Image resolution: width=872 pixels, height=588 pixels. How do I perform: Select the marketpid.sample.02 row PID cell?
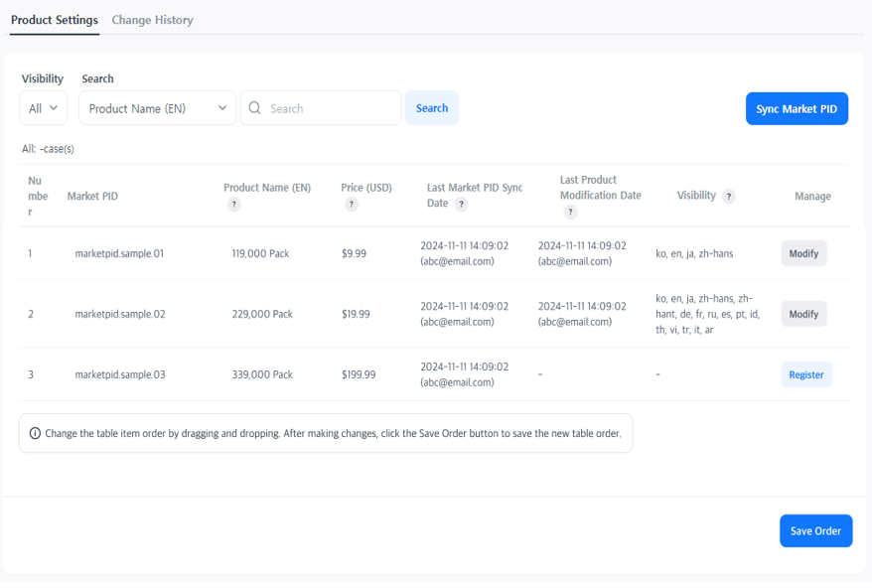point(120,314)
